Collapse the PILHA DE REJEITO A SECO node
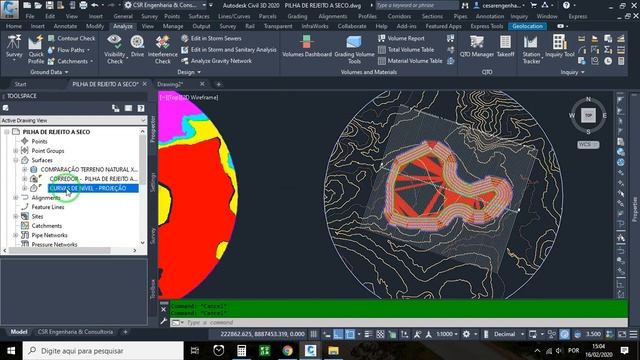This screenshot has width=640, height=360. pos(7,132)
